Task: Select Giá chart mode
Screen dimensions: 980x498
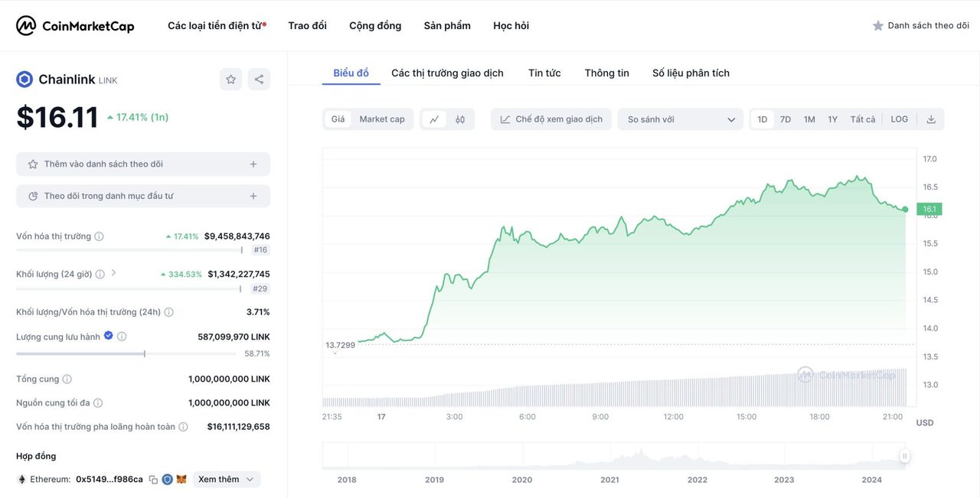Action: pos(338,119)
